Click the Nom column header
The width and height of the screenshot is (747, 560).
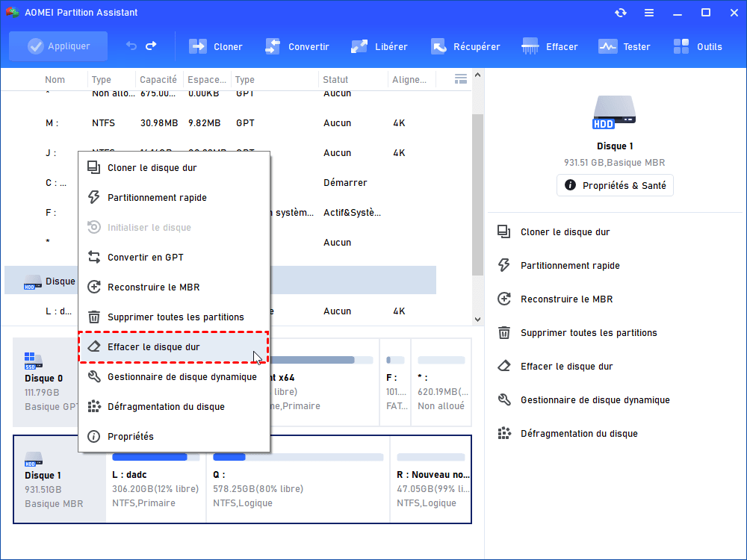pyautogui.click(x=55, y=80)
